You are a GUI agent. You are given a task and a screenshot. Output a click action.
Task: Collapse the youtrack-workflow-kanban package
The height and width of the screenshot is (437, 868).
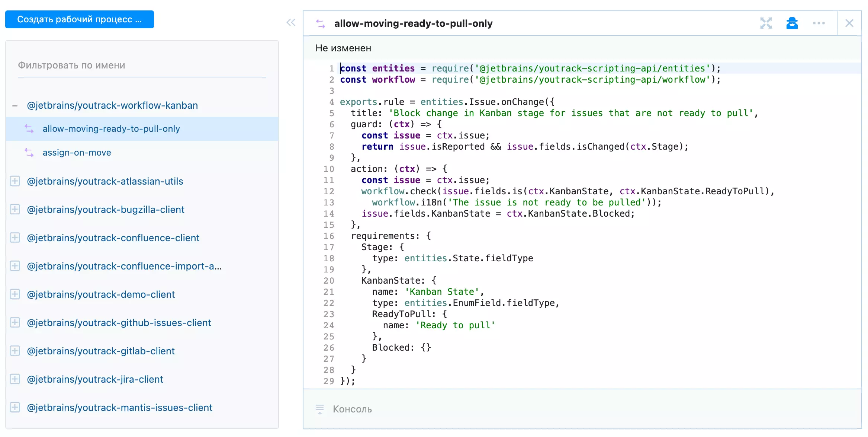coord(15,106)
